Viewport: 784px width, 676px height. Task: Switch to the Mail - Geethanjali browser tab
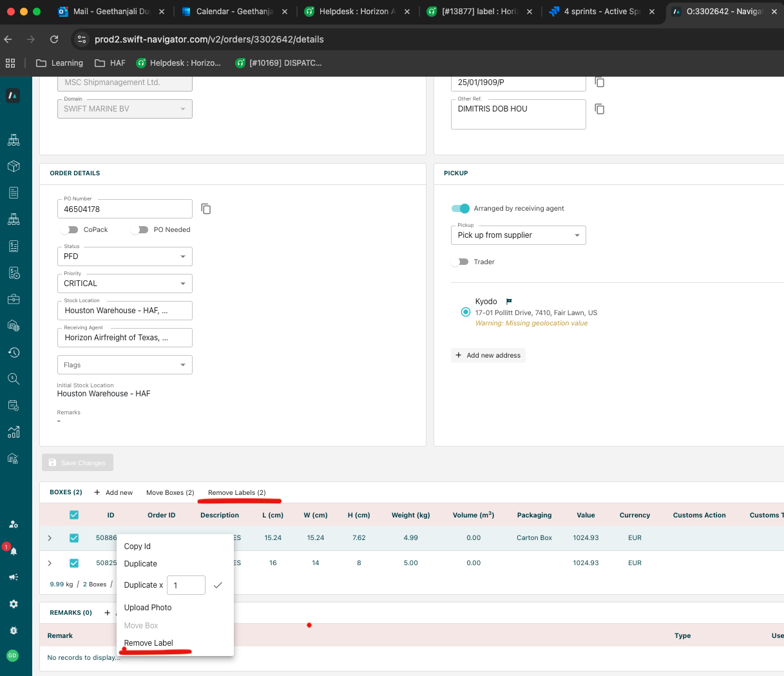(110, 12)
